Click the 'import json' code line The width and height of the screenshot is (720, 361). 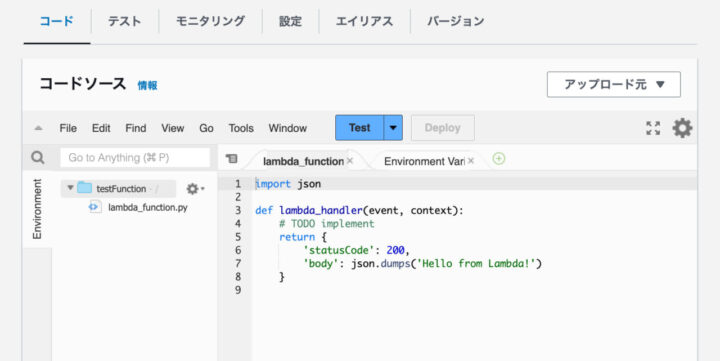click(x=288, y=184)
